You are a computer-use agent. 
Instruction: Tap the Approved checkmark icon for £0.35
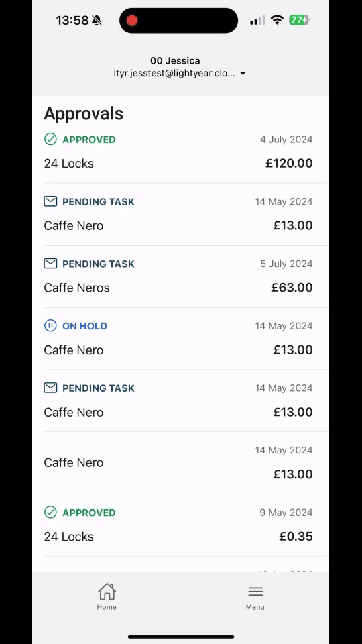click(x=50, y=512)
